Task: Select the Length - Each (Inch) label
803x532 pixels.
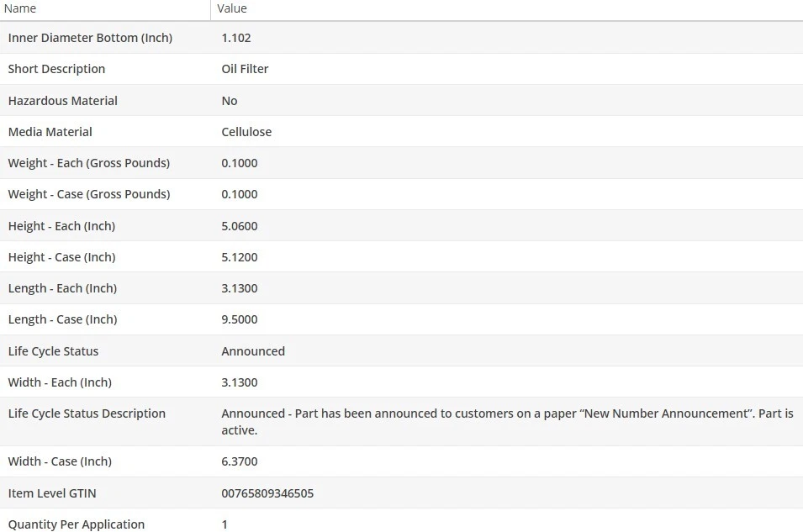Action: click(62, 288)
